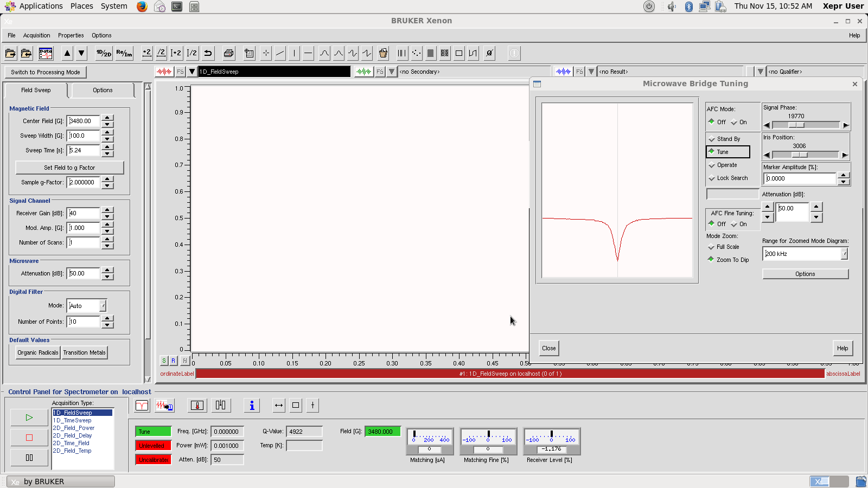Image resolution: width=868 pixels, height=488 pixels.
Task: Click the blue info icon
Action: point(252,406)
